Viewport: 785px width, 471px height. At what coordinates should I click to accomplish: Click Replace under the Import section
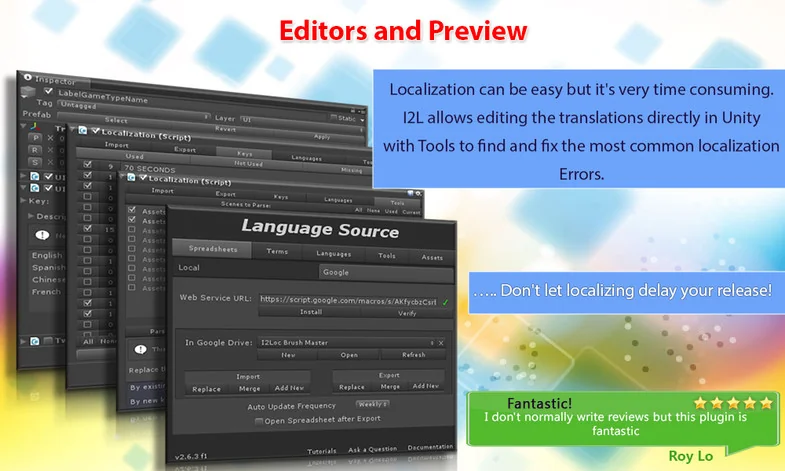pyautogui.click(x=206, y=389)
